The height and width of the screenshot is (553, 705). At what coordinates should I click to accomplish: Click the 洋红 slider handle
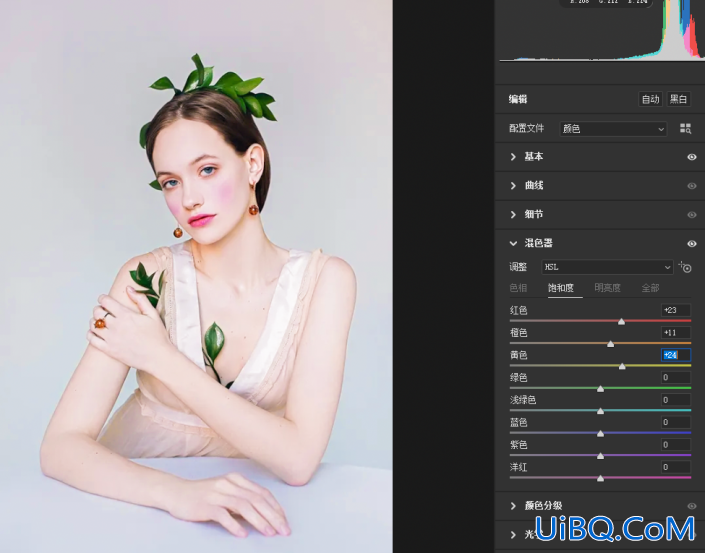(600, 478)
